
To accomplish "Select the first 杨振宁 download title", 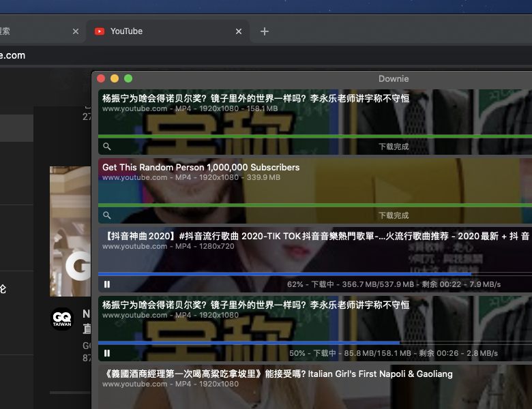I will pyautogui.click(x=256, y=98).
